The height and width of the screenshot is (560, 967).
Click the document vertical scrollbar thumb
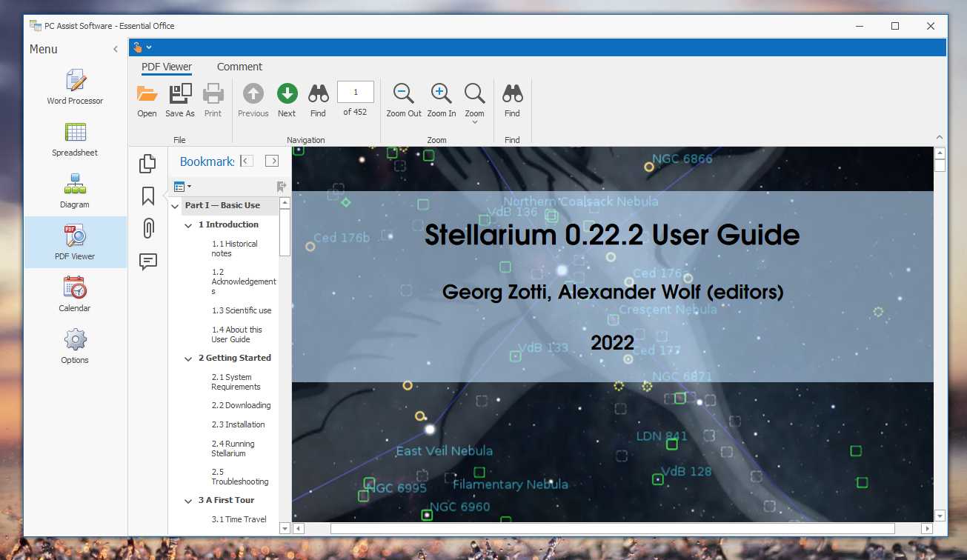pyautogui.click(x=940, y=166)
